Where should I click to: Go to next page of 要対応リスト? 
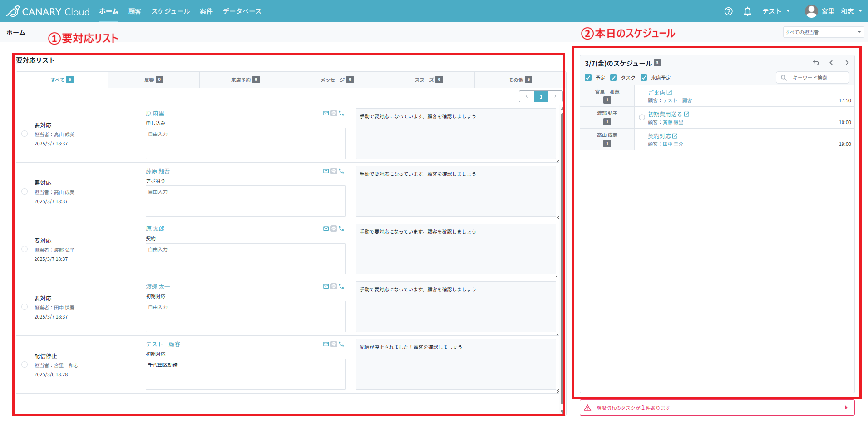555,96
